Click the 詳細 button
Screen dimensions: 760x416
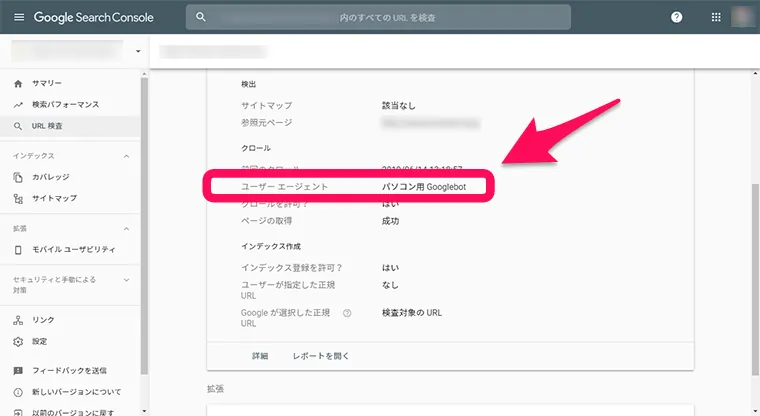[260, 356]
